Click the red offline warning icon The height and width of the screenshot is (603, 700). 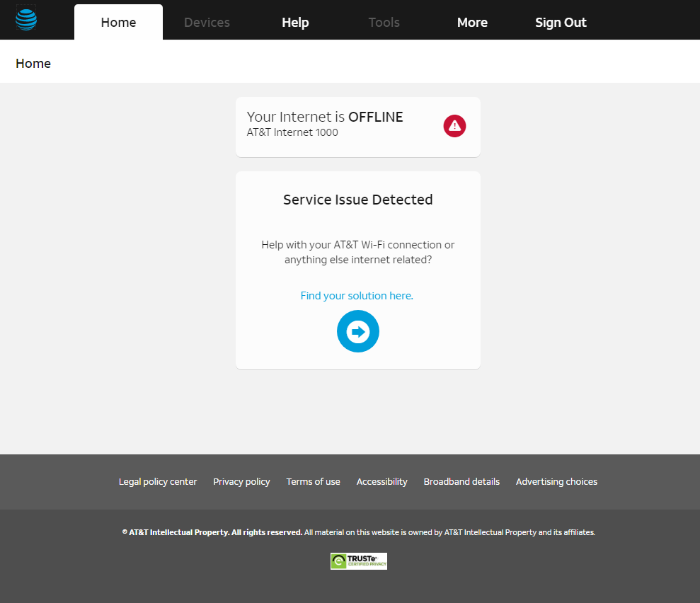click(454, 126)
